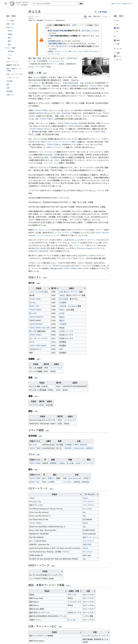Click the アカウント作成 link
The image size is (138, 644).
[x=121, y=4]
